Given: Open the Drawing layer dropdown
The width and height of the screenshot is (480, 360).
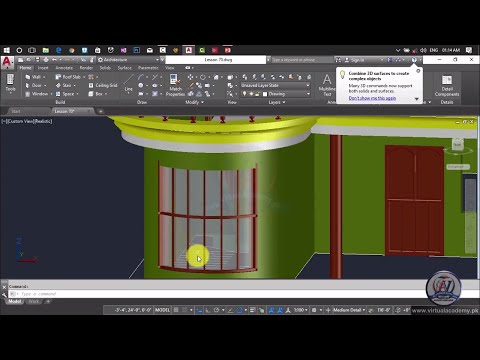Looking at the screenshot, I should 275,94.
